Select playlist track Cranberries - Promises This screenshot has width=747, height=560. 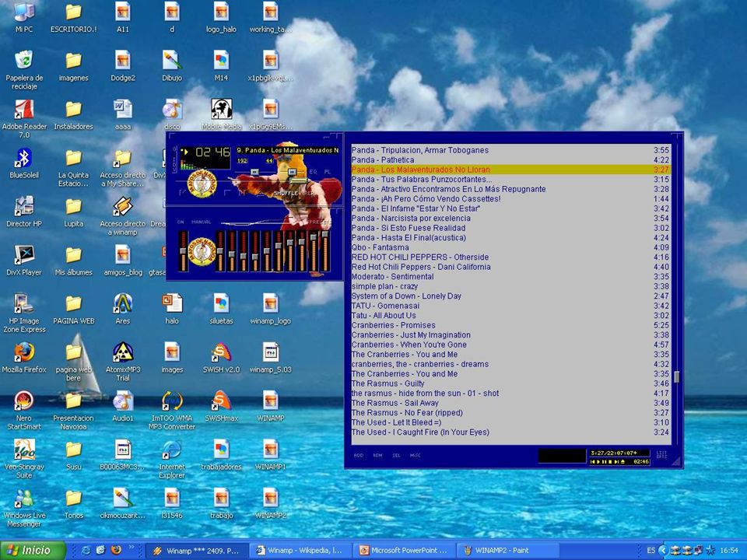[510, 325]
